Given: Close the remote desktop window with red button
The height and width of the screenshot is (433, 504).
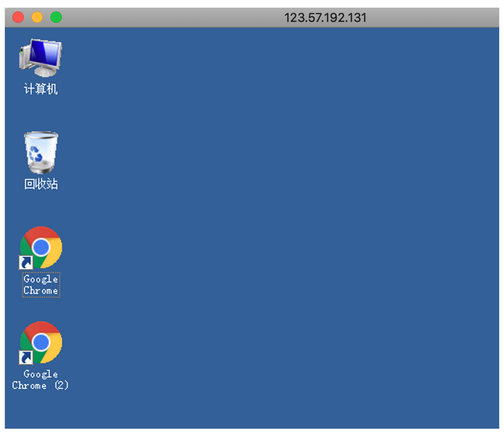Looking at the screenshot, I should 18,17.
